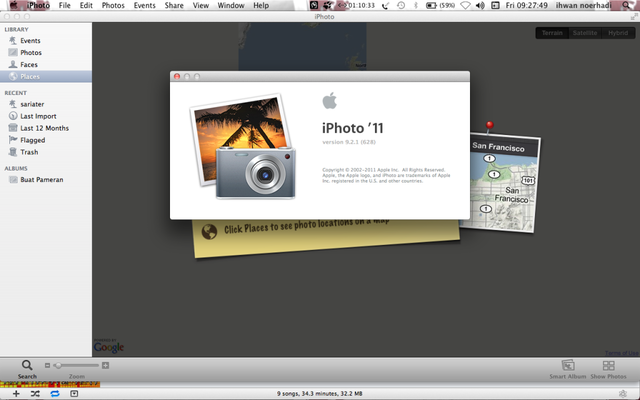The width and height of the screenshot is (640, 400).
Task: Click the yellow Places hint note
Action: pos(326,238)
